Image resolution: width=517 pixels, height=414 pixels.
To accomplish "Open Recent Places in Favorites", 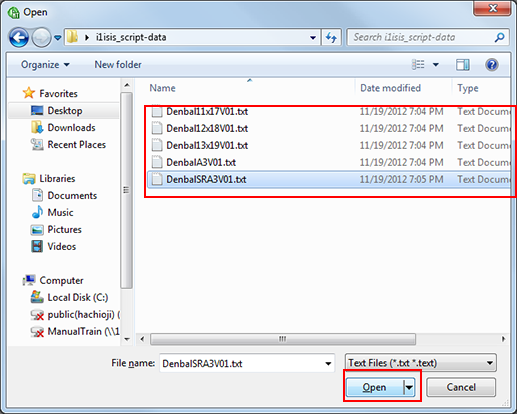I will 77,145.
